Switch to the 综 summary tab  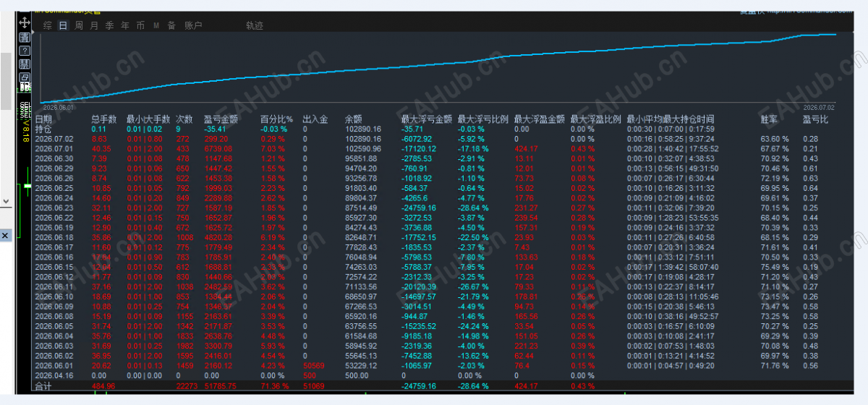click(x=47, y=25)
